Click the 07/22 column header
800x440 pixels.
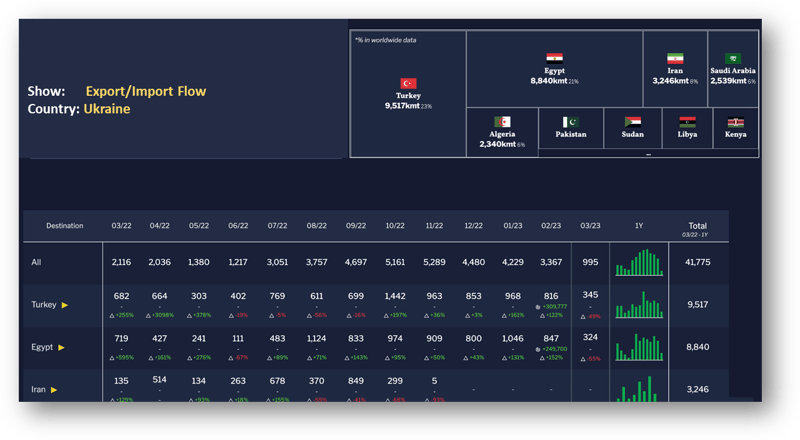pos(277,226)
